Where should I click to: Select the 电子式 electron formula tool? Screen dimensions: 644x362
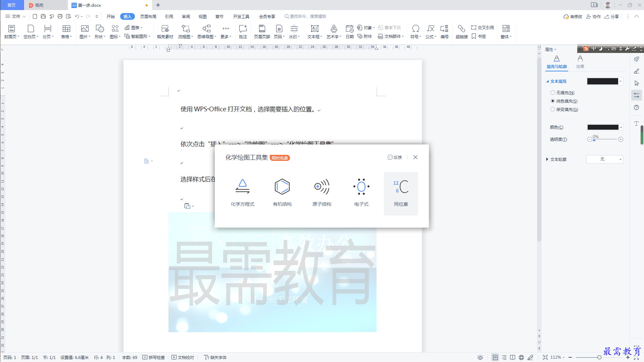tap(361, 193)
